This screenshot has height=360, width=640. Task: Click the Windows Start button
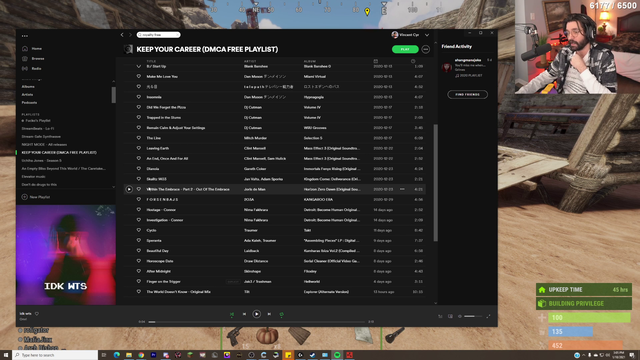pyautogui.click(x=6, y=355)
